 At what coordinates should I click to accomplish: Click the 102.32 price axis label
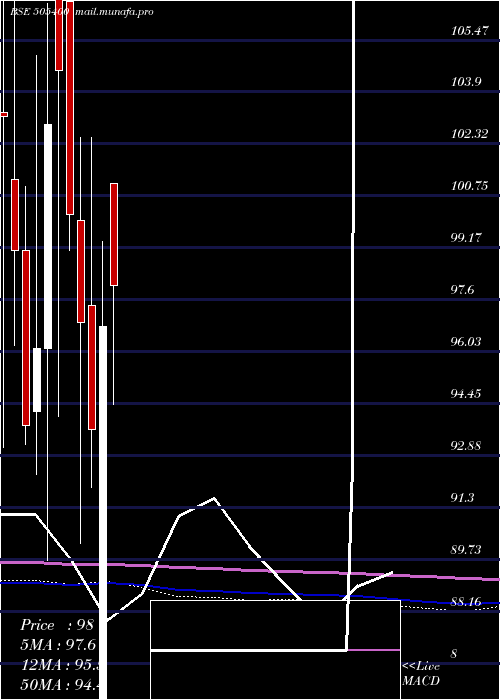(x=469, y=134)
